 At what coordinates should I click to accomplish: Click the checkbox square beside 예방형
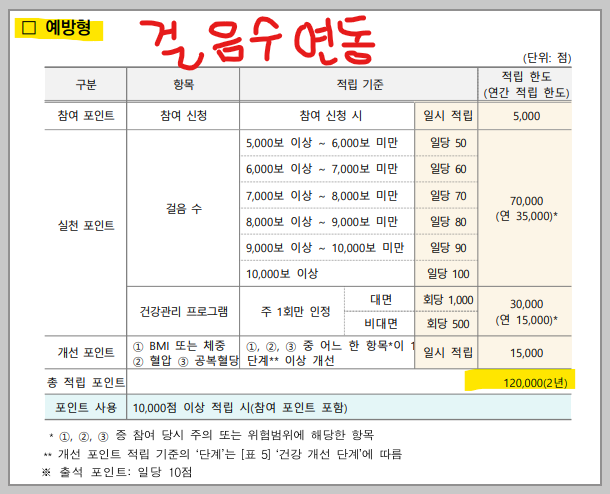(x=29, y=28)
